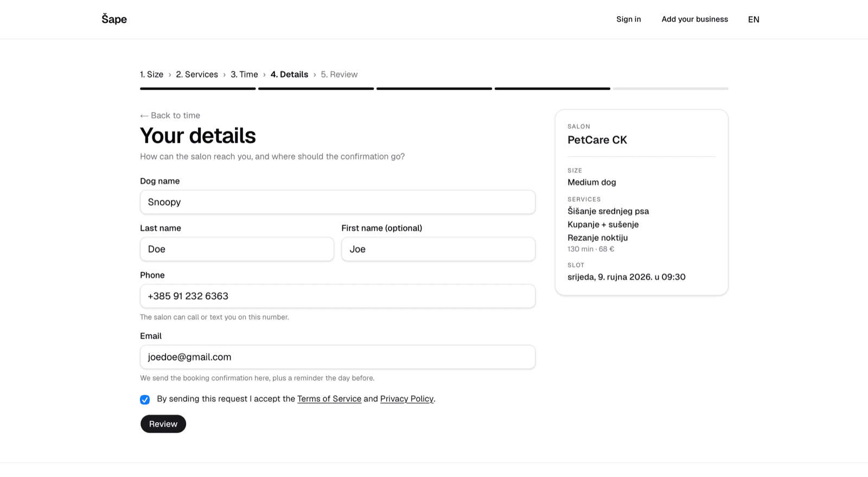Switch language with the EN selector

(x=754, y=20)
